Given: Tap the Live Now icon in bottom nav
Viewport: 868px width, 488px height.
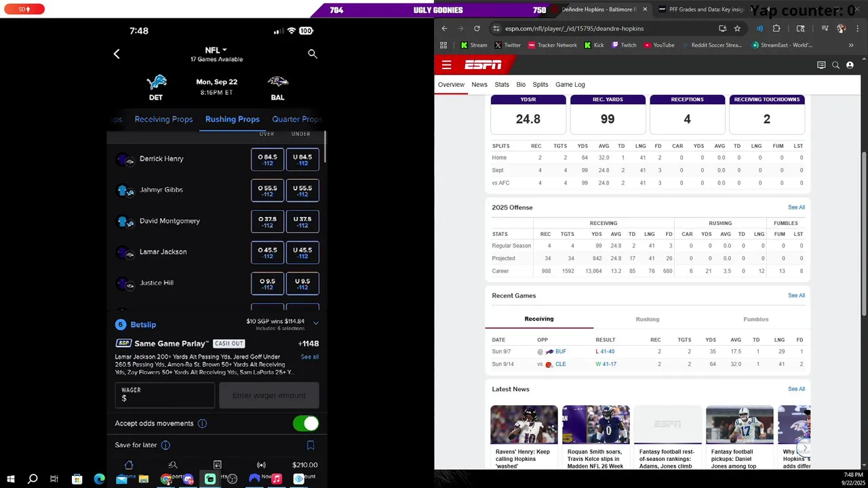Looking at the screenshot, I should (261, 465).
